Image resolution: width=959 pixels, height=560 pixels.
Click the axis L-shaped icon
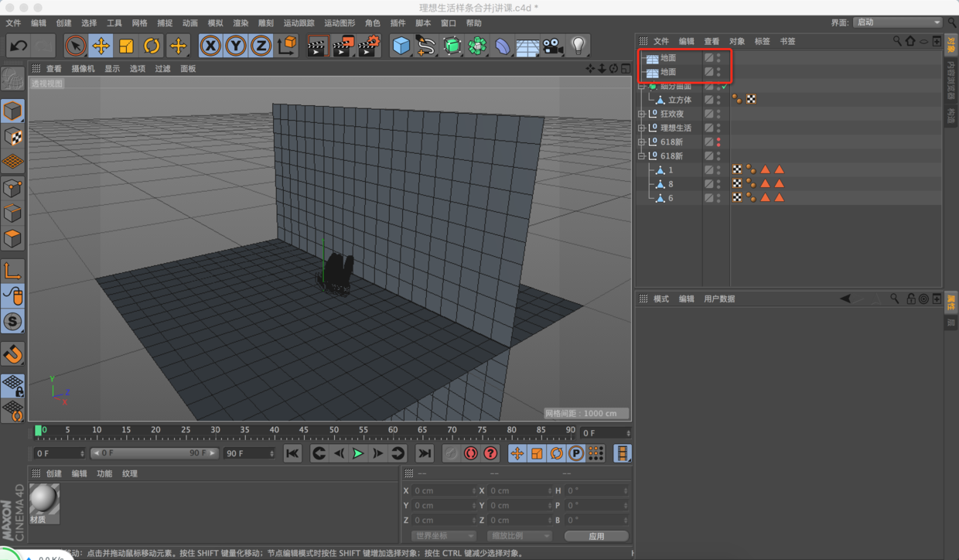point(12,271)
